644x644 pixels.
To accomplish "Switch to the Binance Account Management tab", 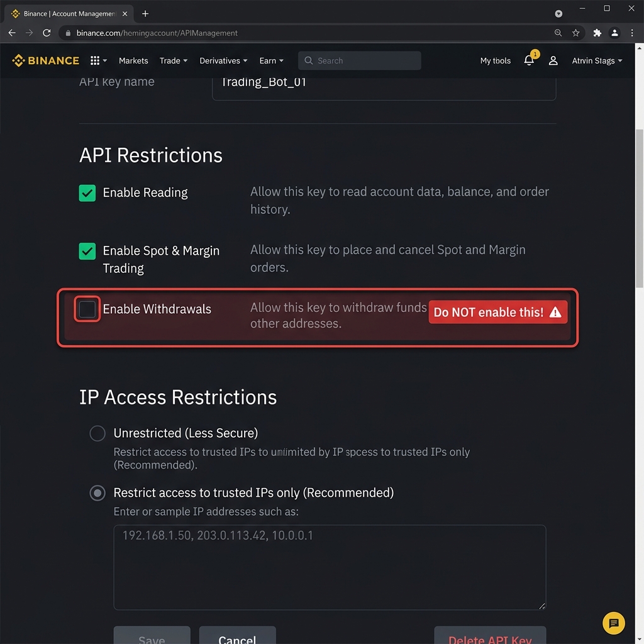I will tap(69, 14).
